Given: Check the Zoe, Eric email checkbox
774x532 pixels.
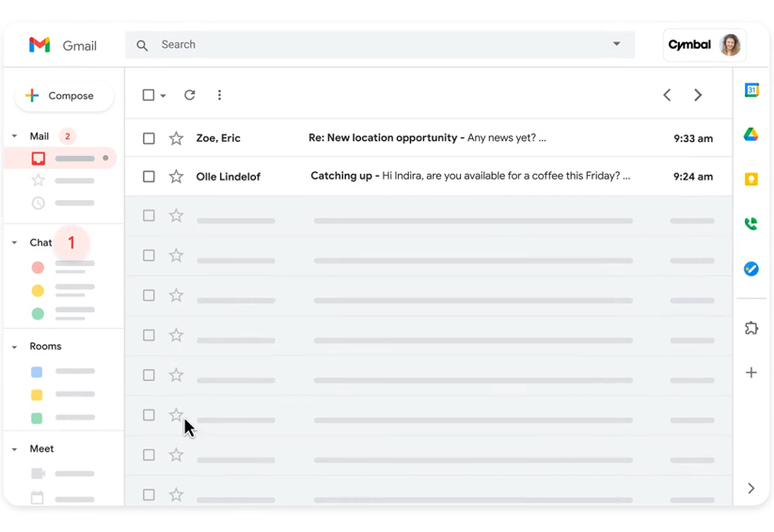Looking at the screenshot, I should [149, 138].
